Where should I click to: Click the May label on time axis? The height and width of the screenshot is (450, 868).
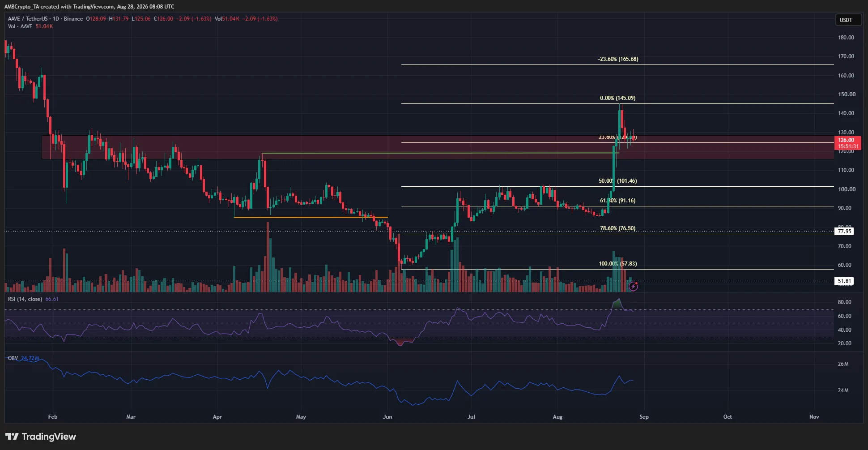301,417
